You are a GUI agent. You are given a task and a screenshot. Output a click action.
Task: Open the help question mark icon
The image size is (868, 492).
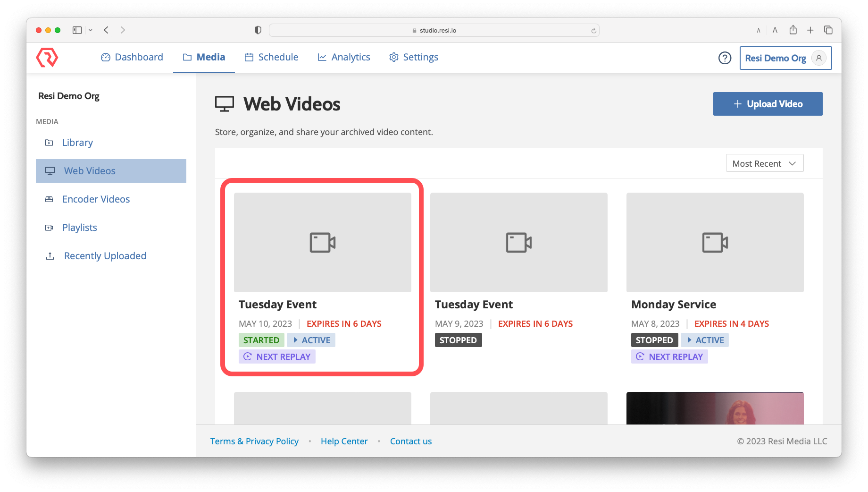(x=725, y=58)
